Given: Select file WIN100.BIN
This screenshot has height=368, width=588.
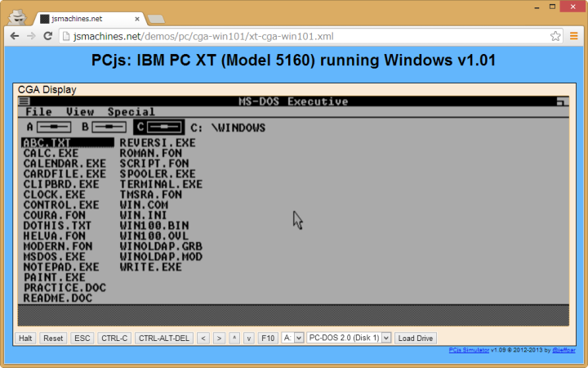Looking at the screenshot, I should tap(154, 226).
